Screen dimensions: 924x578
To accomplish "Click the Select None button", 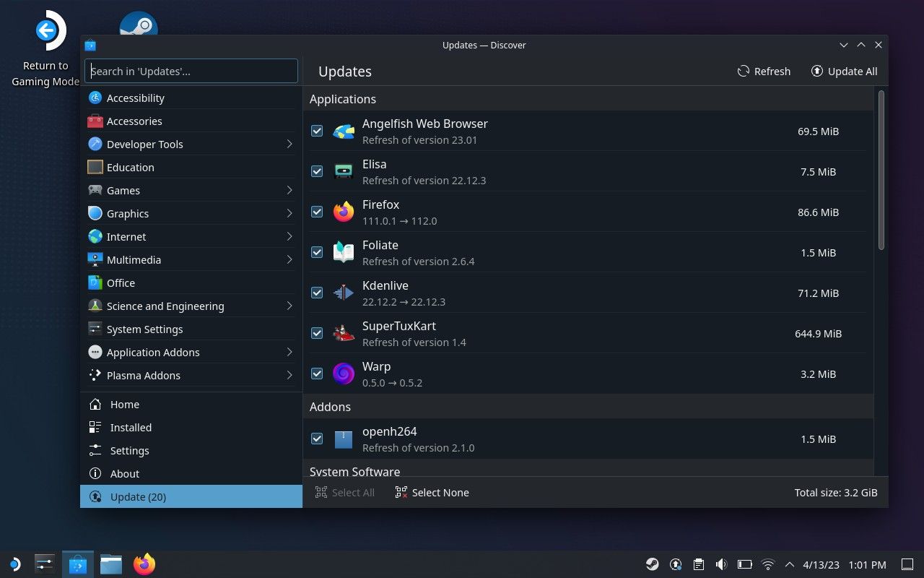I will point(432,493).
